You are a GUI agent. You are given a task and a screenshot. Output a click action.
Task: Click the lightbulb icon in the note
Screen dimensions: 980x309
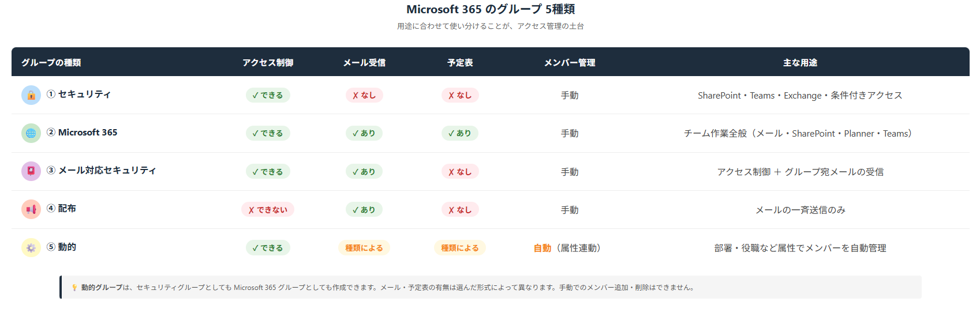(x=74, y=287)
